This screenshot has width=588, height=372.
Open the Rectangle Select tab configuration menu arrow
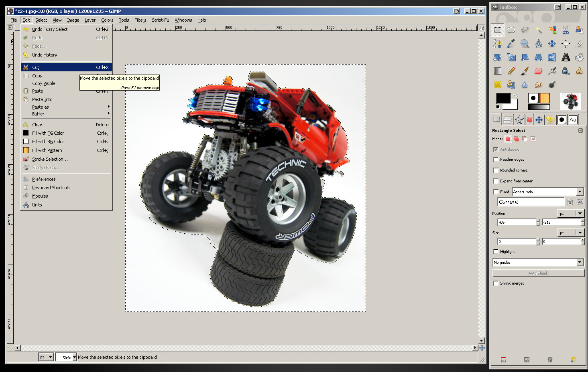coord(580,131)
